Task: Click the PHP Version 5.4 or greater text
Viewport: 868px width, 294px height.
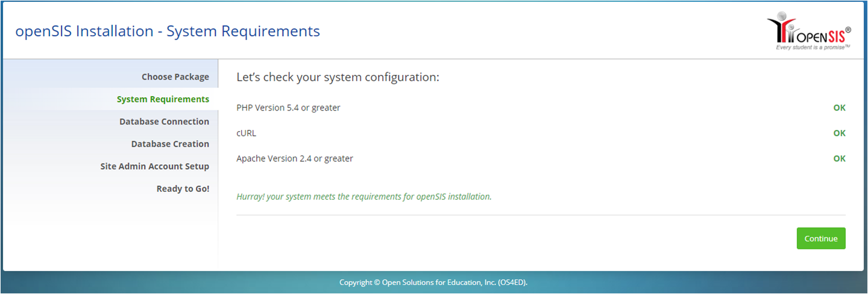Action: coord(288,107)
